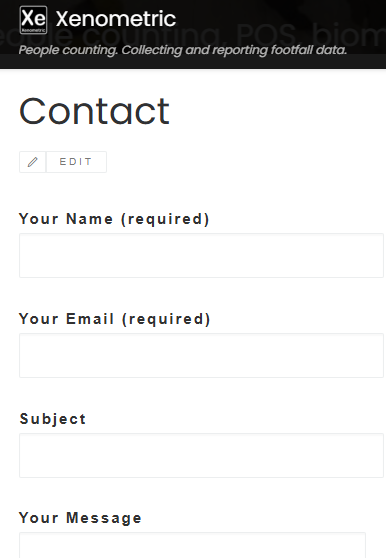
Task: Click '(required)' beside Your Email
Action: coord(166,319)
